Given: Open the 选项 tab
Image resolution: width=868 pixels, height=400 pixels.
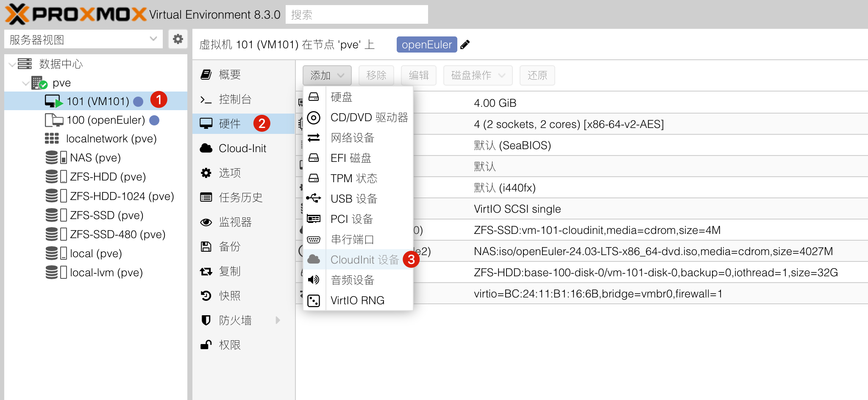Looking at the screenshot, I should coord(244,173).
